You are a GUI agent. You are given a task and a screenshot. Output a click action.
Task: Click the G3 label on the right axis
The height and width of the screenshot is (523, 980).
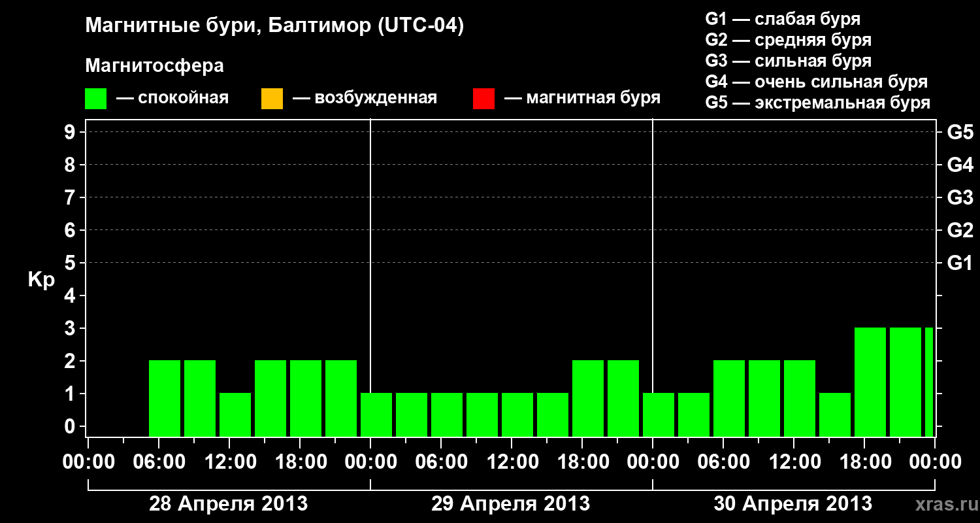(x=960, y=197)
